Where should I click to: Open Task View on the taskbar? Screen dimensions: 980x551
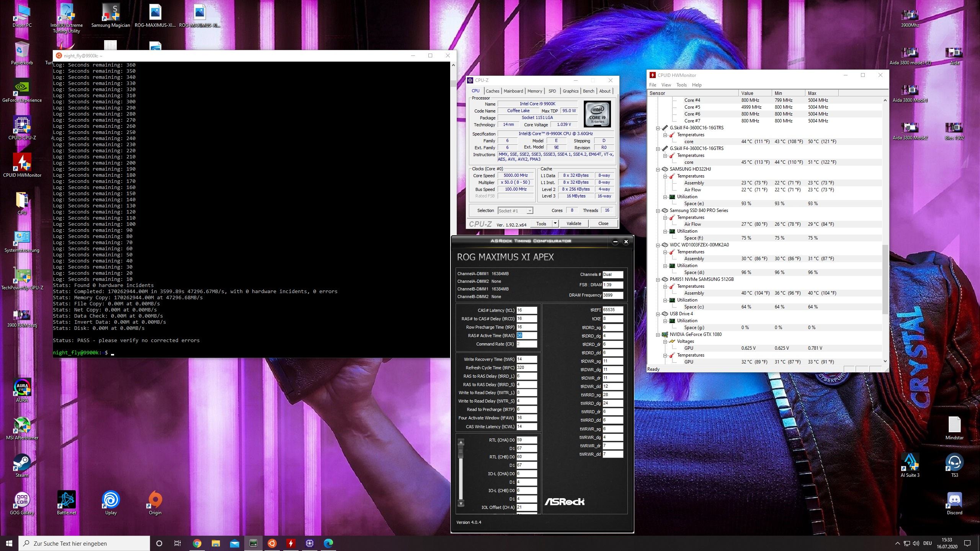pyautogui.click(x=178, y=543)
